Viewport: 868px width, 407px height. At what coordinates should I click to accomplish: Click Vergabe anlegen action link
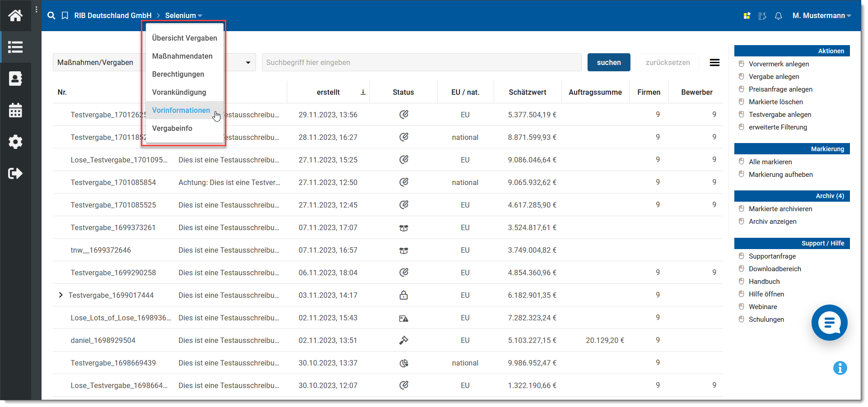point(774,77)
